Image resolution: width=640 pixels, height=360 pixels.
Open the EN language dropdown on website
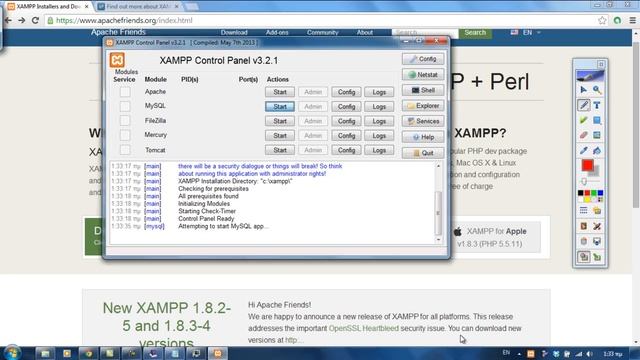pyautogui.click(x=526, y=32)
